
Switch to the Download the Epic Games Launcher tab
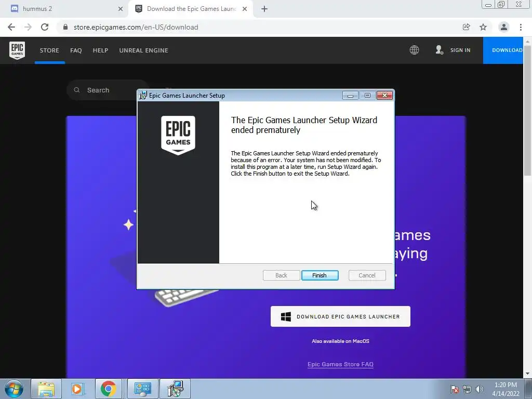[x=191, y=9]
